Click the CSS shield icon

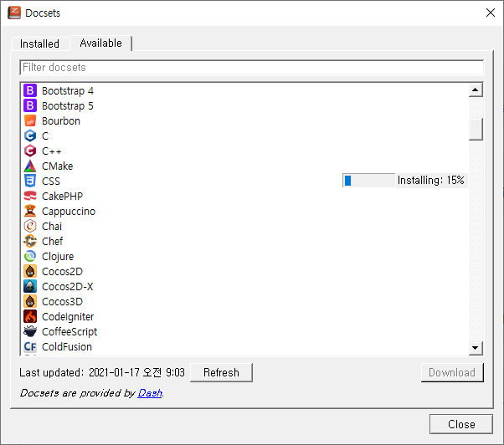click(x=30, y=181)
